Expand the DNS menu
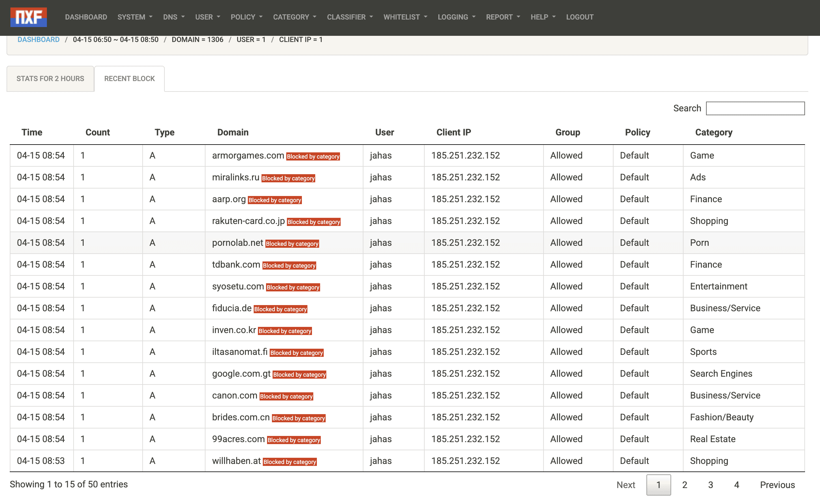820x504 pixels. [173, 17]
